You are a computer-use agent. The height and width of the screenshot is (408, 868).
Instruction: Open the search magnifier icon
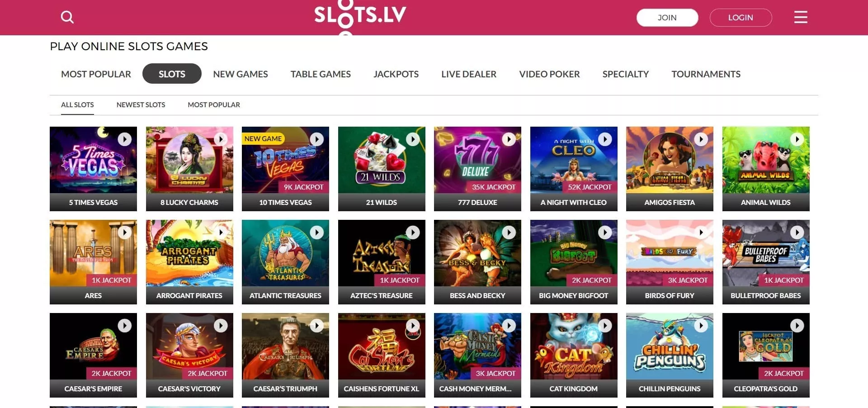(67, 17)
